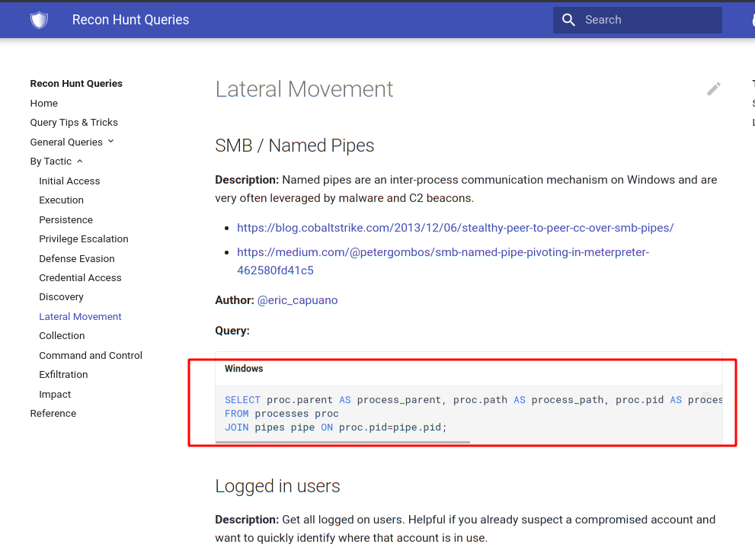Open the medium.com Meterpreter pivoting link

click(443, 252)
